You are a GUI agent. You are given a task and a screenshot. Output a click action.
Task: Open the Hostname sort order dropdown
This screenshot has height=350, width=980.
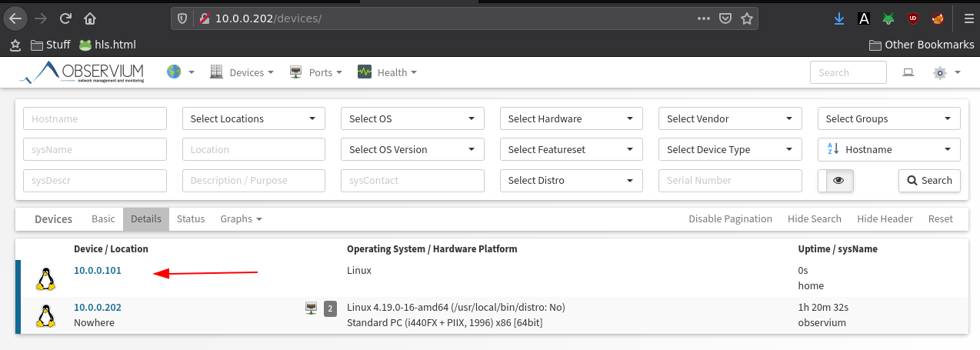(x=889, y=149)
